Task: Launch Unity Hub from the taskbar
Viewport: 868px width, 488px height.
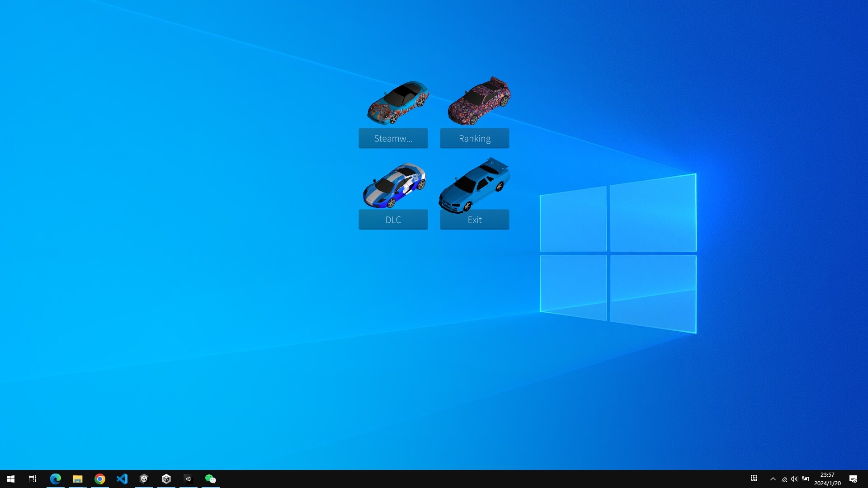Action: (144, 479)
